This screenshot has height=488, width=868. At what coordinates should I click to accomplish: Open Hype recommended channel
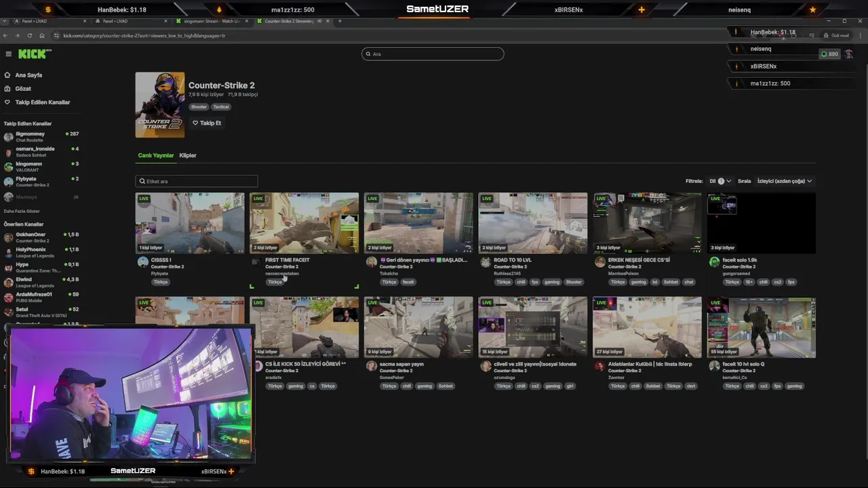click(41, 266)
